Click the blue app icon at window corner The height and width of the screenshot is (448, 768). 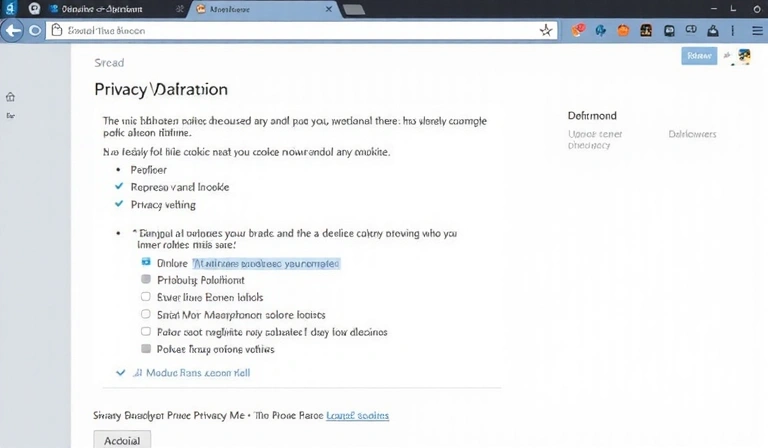coord(10,8)
